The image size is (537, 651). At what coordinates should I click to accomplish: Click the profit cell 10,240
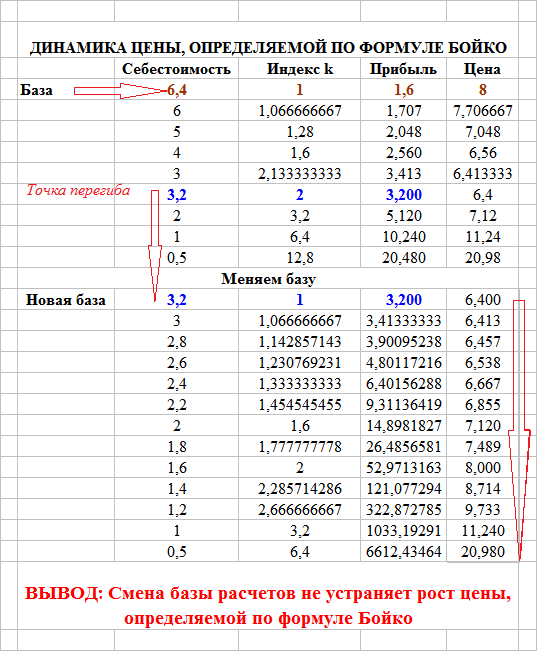(403, 236)
